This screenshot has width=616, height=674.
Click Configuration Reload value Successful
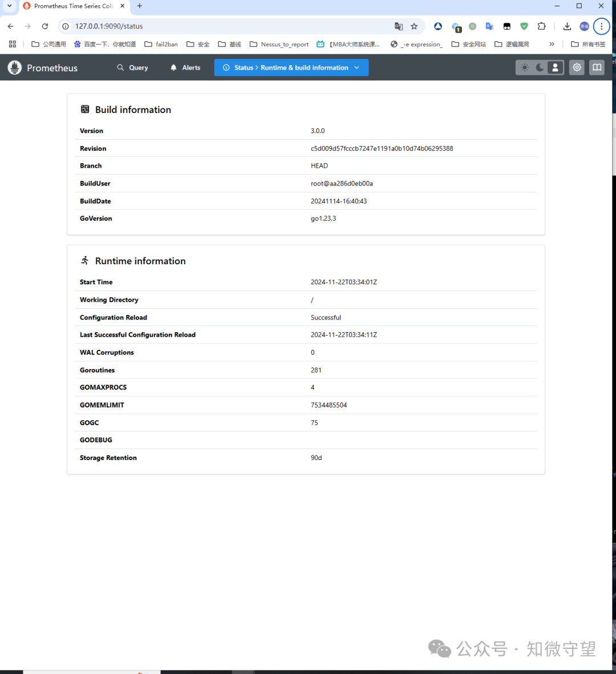326,318
